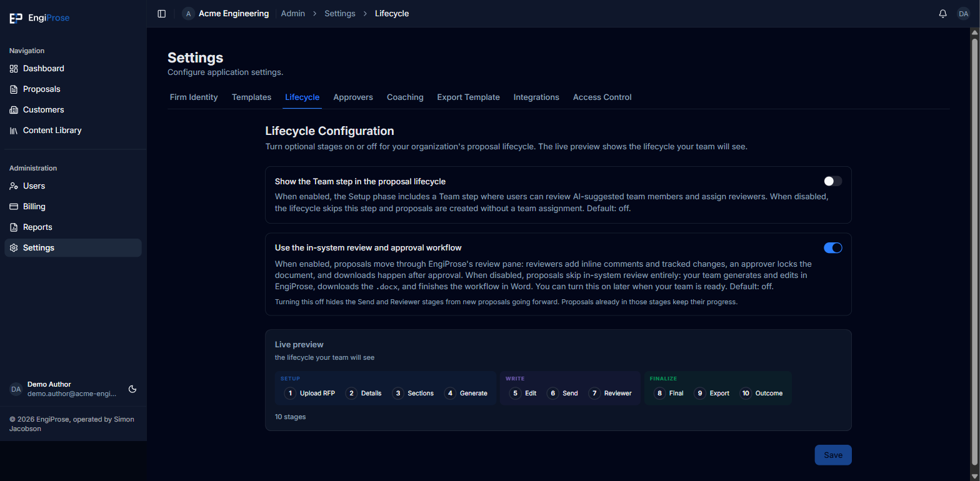
Task: Collapse sidebar with the panel toggle icon
Action: tap(162, 14)
